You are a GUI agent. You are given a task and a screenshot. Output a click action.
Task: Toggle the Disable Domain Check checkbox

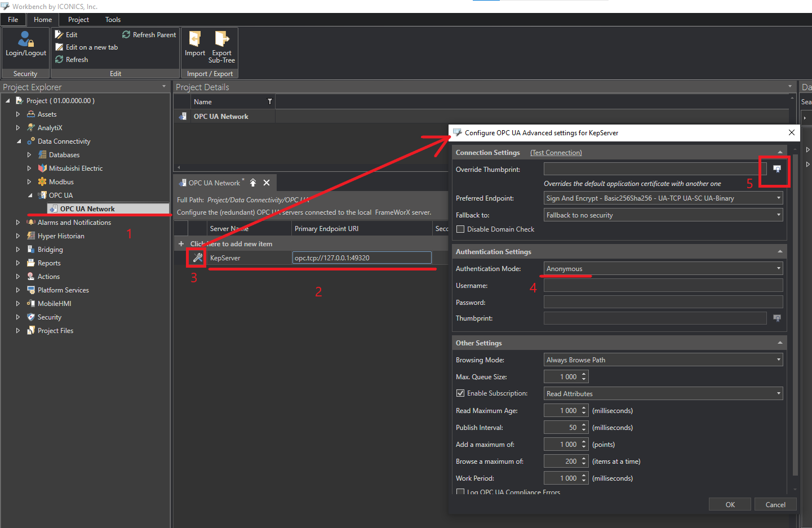(460, 229)
